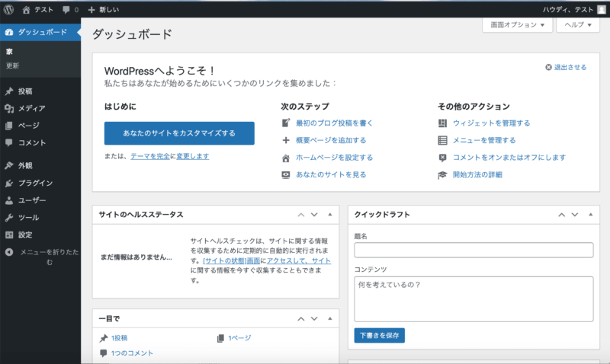Click the comment-off icon beside コメントをオンまたはオフ
This screenshot has width=610, height=364.
tap(443, 158)
